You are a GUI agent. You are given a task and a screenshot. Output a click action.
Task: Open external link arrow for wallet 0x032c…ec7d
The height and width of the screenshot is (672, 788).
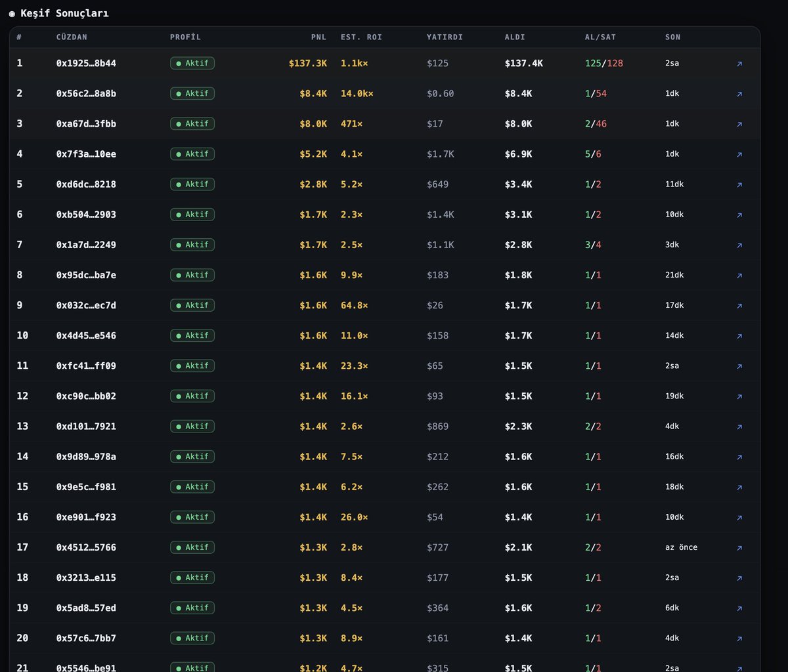coord(739,306)
